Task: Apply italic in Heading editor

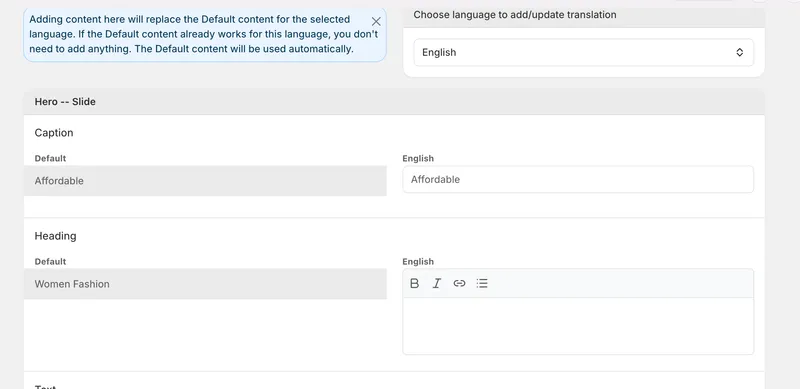Action: [x=437, y=283]
